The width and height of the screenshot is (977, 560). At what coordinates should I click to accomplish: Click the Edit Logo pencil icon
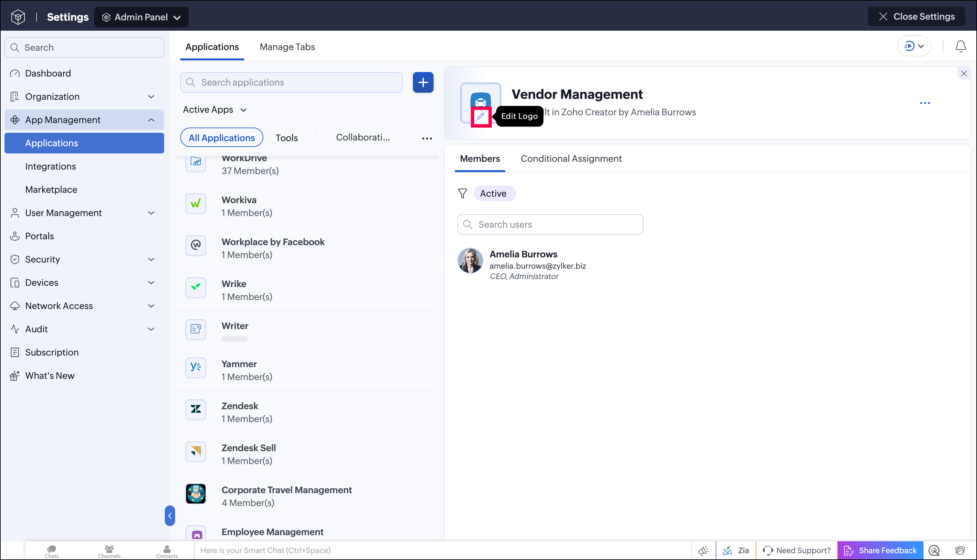coord(481,116)
